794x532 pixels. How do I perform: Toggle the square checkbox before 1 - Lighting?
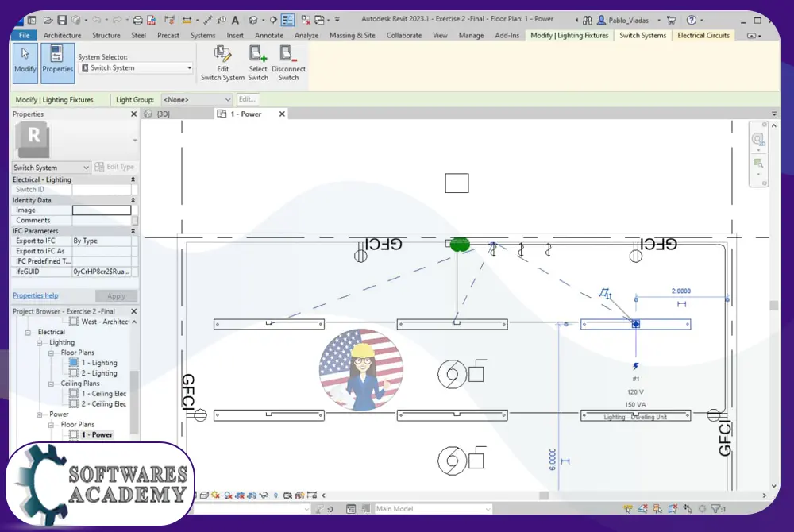tap(73, 362)
